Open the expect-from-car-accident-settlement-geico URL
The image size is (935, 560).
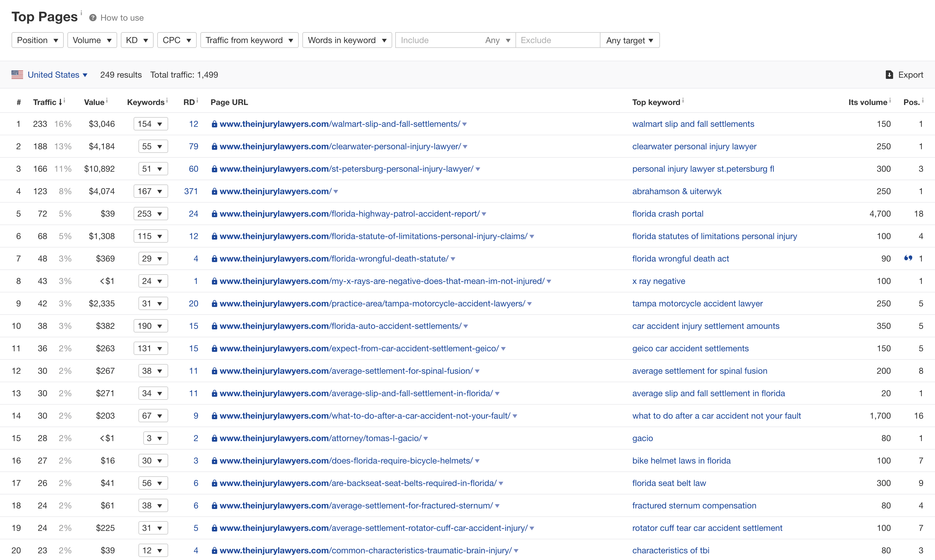(359, 348)
